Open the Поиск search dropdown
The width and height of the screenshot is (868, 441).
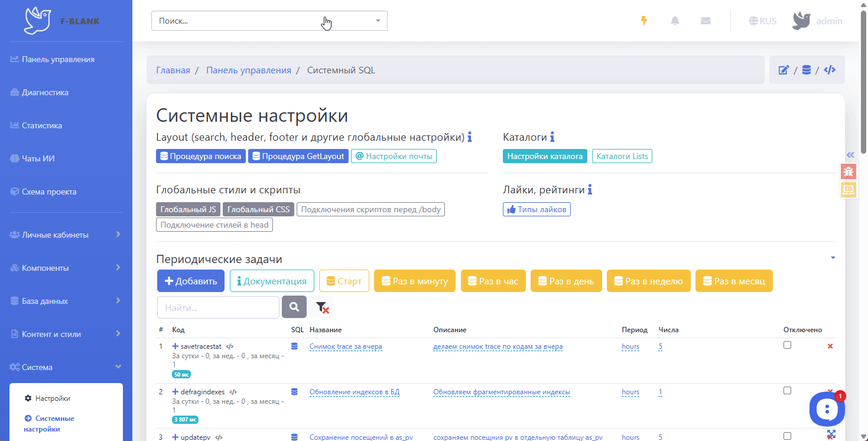point(269,21)
